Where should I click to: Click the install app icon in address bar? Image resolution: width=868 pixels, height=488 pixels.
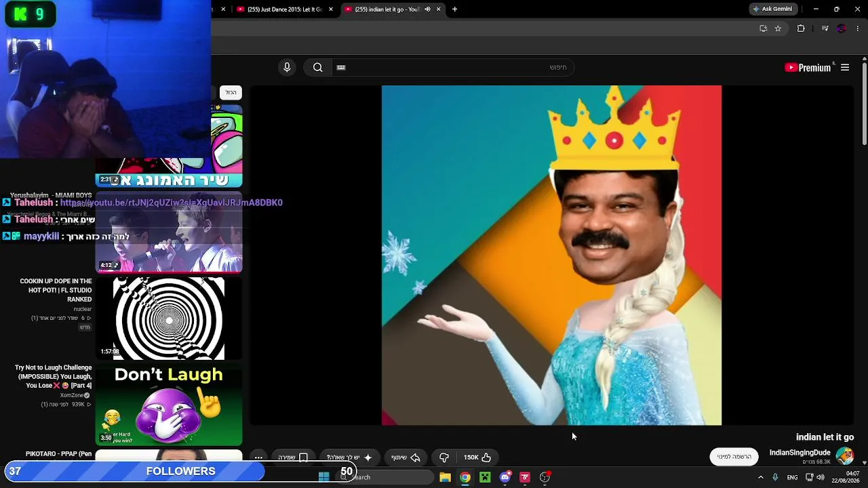(x=763, y=28)
